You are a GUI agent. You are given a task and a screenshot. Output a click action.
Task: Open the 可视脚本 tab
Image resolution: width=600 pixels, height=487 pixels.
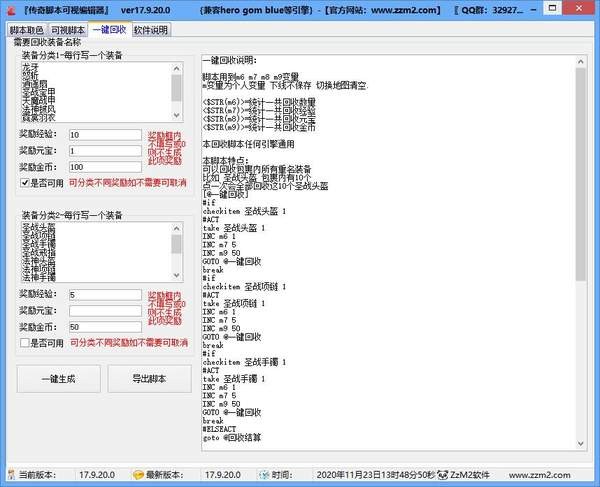[68, 30]
